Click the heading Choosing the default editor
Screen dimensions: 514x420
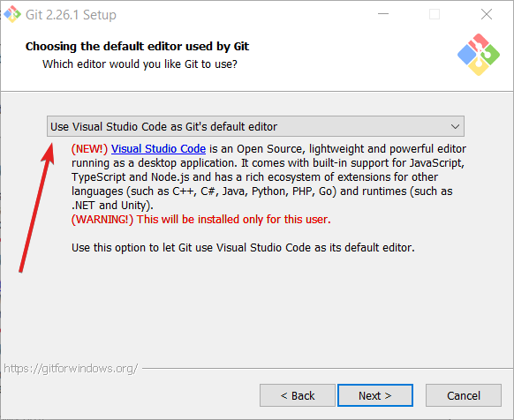pyautogui.click(x=137, y=47)
